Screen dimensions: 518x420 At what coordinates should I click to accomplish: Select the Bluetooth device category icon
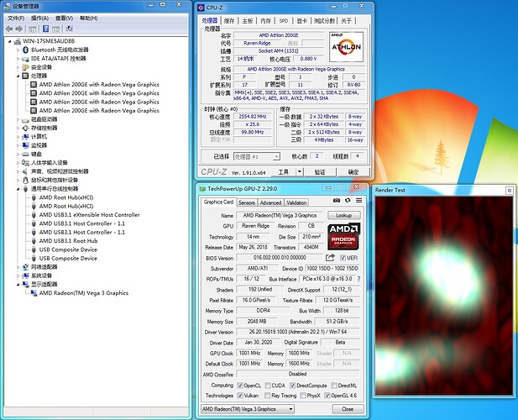(26, 50)
